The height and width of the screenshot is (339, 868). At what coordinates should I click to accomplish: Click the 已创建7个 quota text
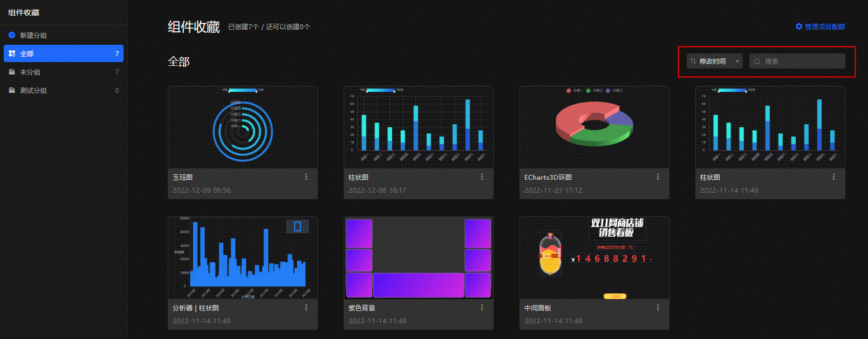point(243,26)
